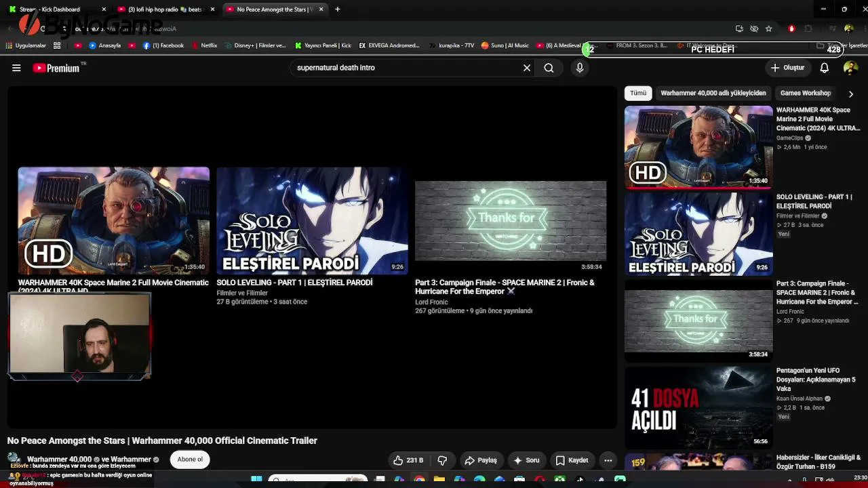The width and height of the screenshot is (868, 488).
Task: Open the Uygulamalar apps bookmark
Action: (26, 45)
